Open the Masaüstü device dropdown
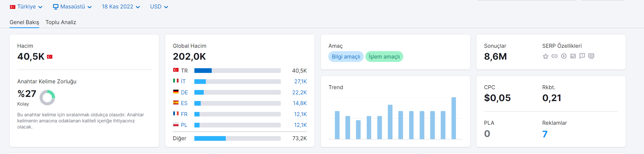 tap(72, 7)
